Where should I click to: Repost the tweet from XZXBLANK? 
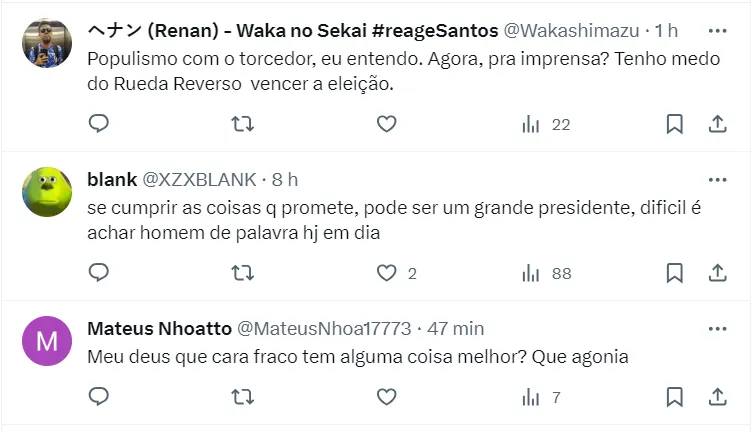click(242, 272)
